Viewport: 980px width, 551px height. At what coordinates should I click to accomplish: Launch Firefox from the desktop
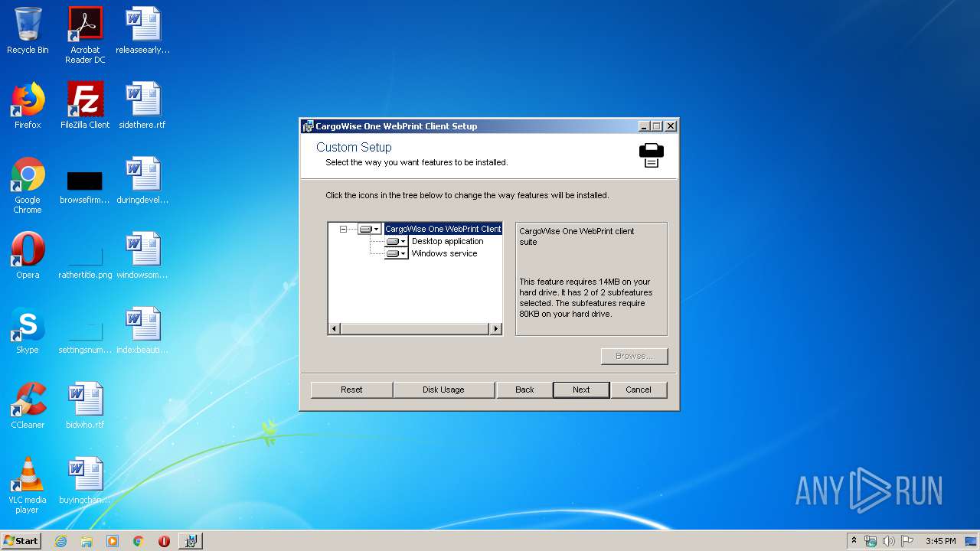tap(28, 106)
